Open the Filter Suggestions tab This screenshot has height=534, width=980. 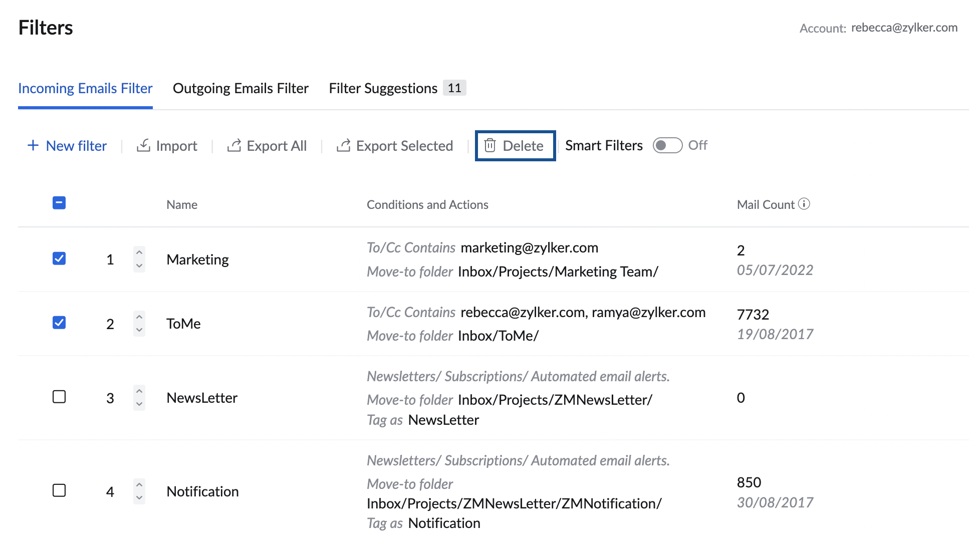point(382,88)
